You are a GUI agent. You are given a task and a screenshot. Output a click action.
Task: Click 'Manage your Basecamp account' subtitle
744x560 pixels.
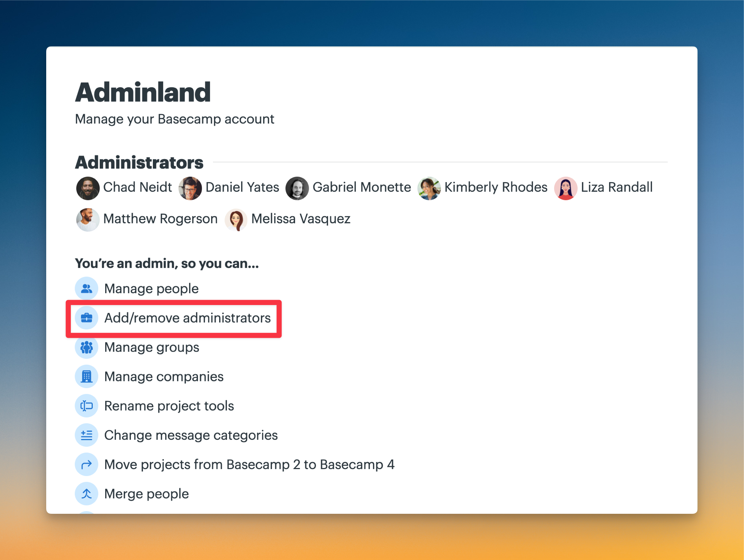174,119
